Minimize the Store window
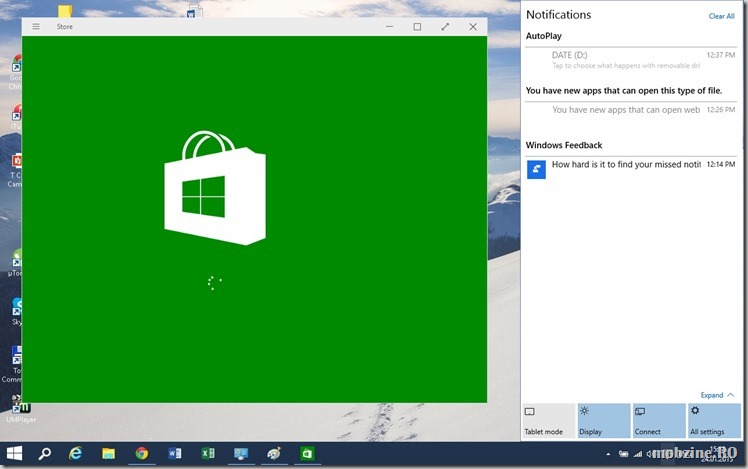Image resolution: width=748 pixels, height=469 pixels. point(389,27)
